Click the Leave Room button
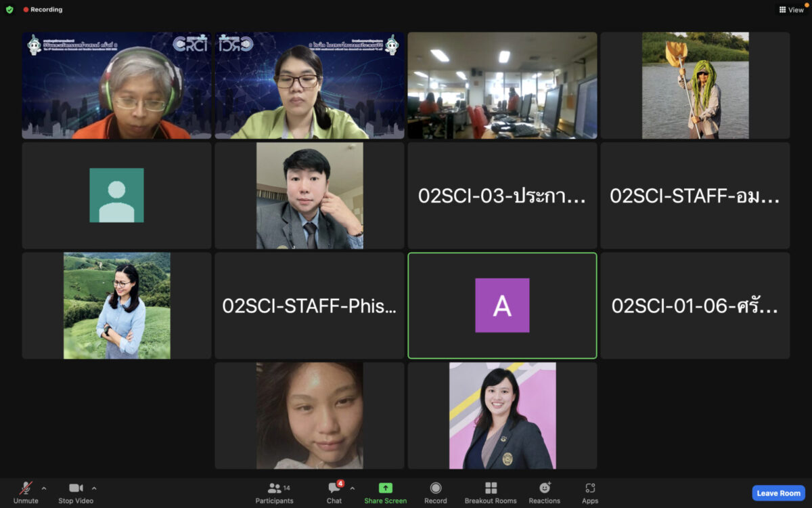Viewport: 812px width, 508px height. (778, 493)
